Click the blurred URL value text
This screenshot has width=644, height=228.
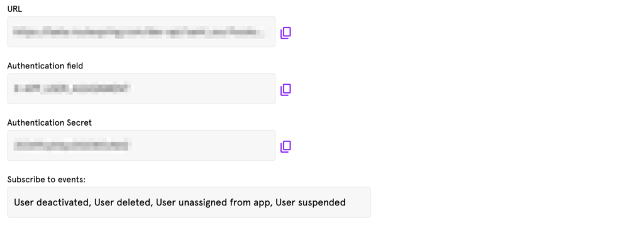point(138,32)
